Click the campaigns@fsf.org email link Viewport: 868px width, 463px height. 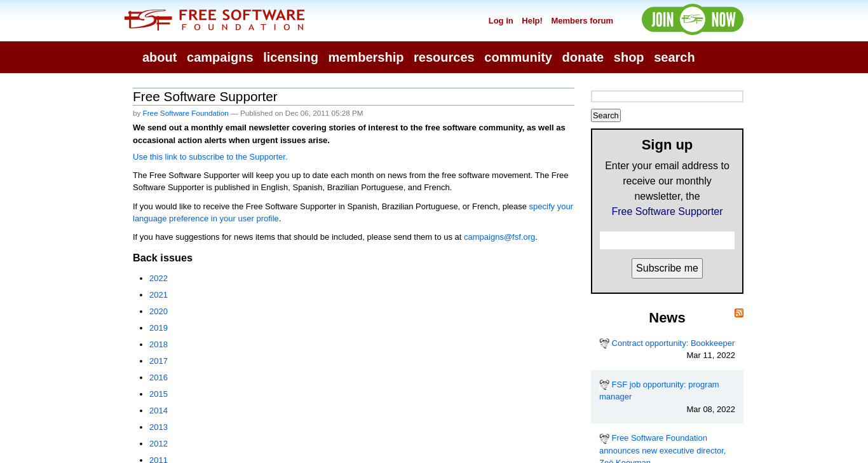(499, 237)
